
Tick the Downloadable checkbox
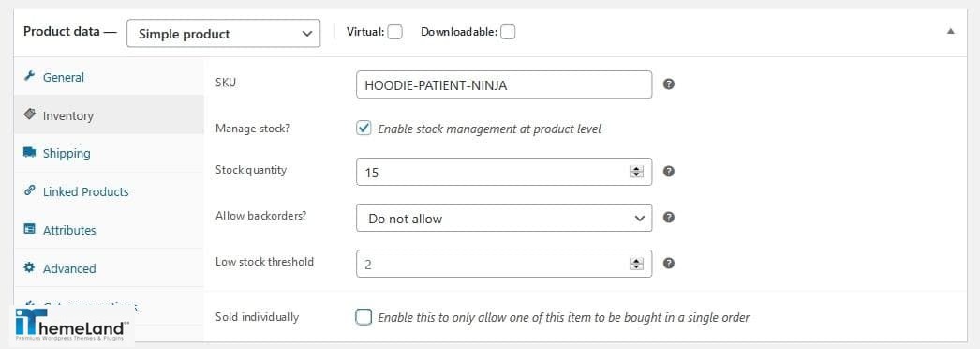508,32
